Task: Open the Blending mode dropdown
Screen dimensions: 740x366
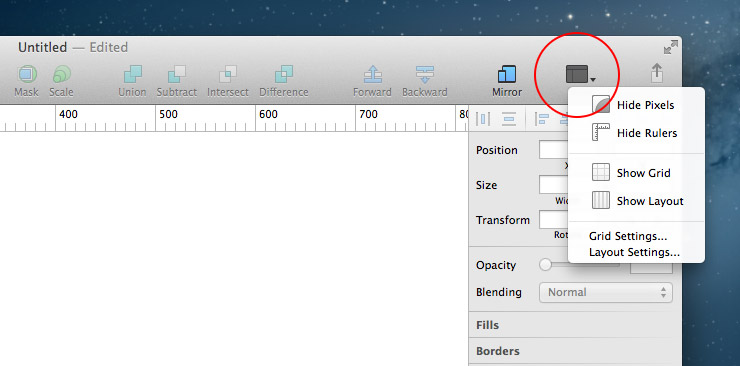Action: 605,292
